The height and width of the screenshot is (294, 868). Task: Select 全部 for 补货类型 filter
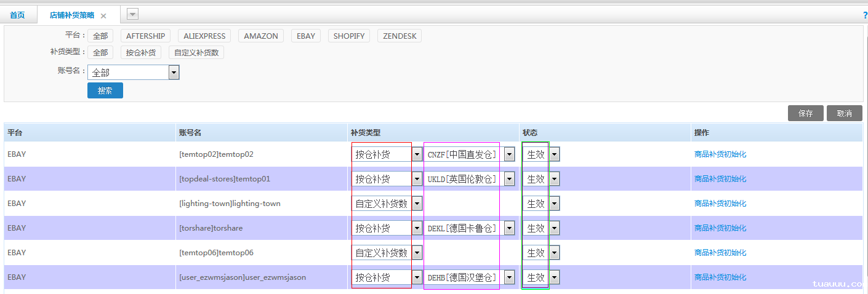coord(100,53)
